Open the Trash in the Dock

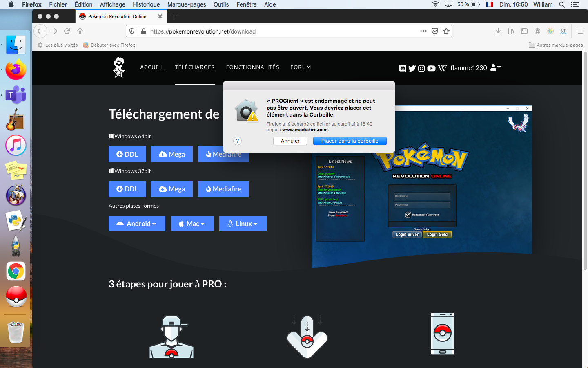pos(16,332)
